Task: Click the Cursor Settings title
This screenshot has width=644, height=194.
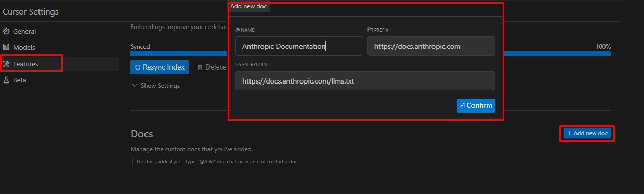Action: 31,11
